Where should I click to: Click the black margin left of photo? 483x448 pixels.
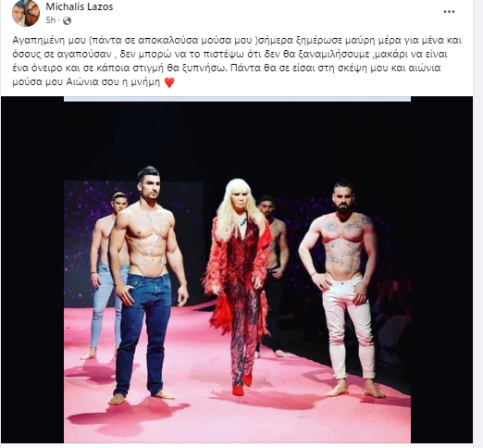coord(32,270)
